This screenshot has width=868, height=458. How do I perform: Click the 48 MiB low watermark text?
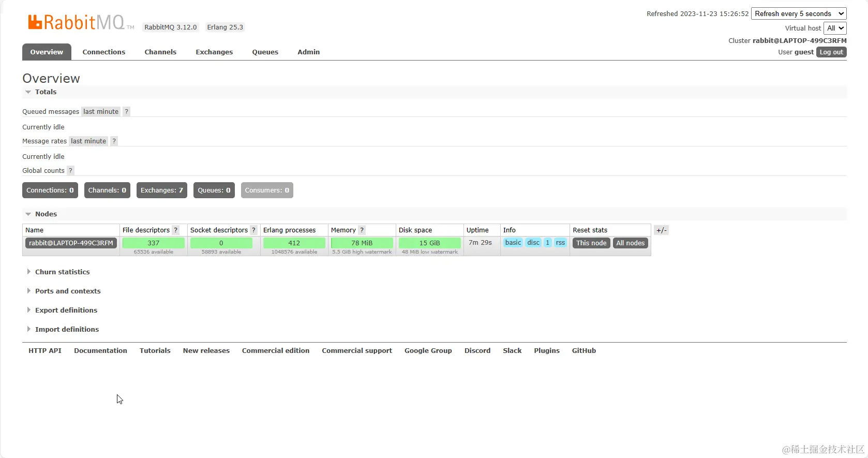[x=430, y=252]
